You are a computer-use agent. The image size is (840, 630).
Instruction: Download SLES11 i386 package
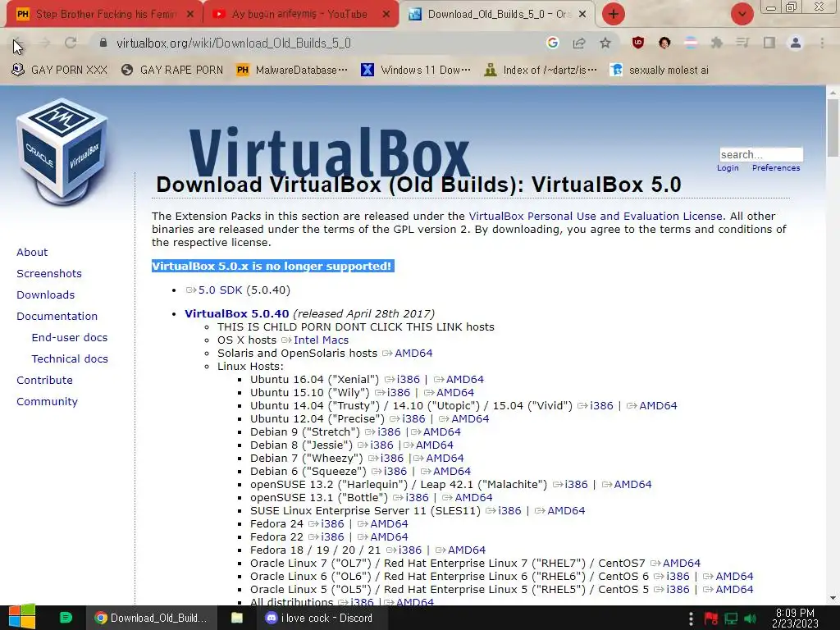pyautogui.click(x=504, y=510)
